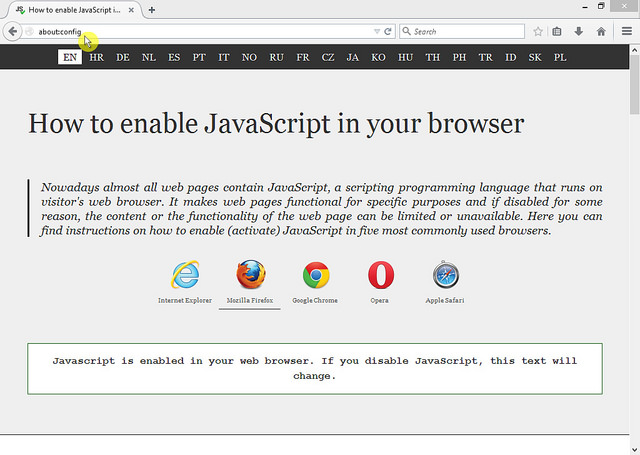The height and width of the screenshot is (455, 640).
Task: Click the Internet Explorer browser icon
Action: click(185, 275)
